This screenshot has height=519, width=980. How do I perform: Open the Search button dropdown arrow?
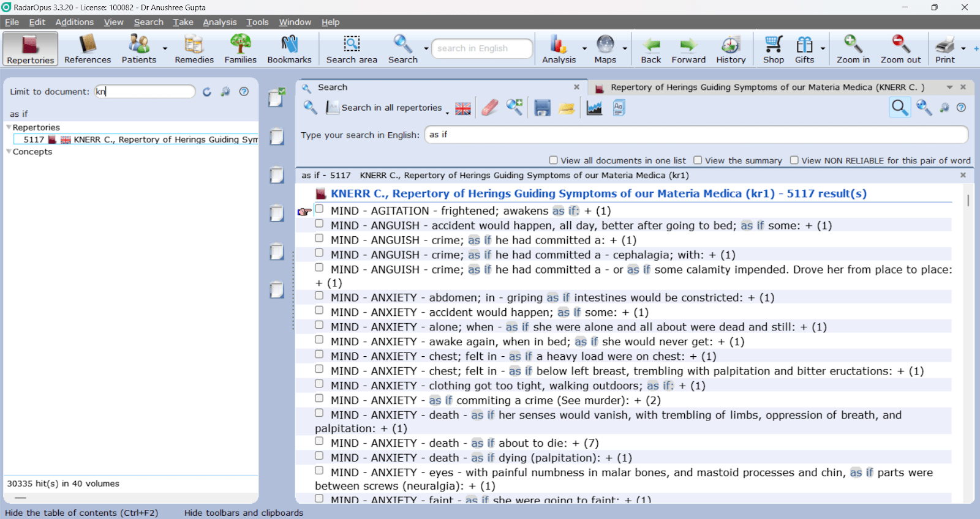pos(426,48)
